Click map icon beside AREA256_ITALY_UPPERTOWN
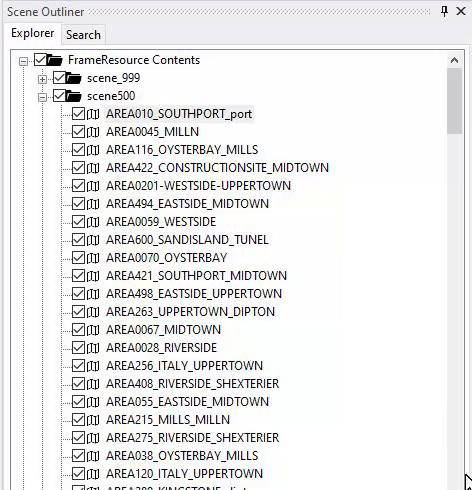 pyautogui.click(x=93, y=366)
